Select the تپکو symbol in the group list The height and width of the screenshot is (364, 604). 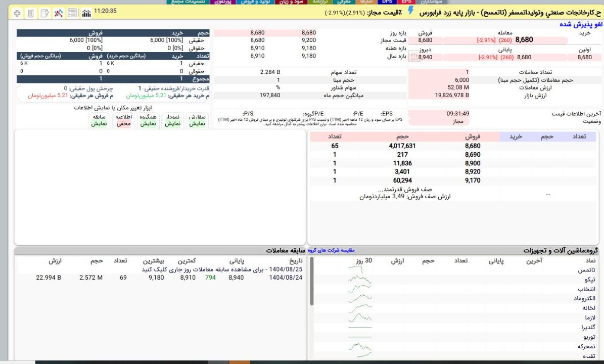pyautogui.click(x=586, y=280)
